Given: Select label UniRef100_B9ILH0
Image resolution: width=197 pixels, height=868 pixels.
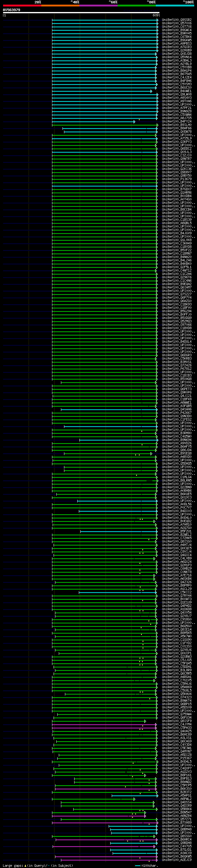Looking at the screenshot, I should (177, 125).
